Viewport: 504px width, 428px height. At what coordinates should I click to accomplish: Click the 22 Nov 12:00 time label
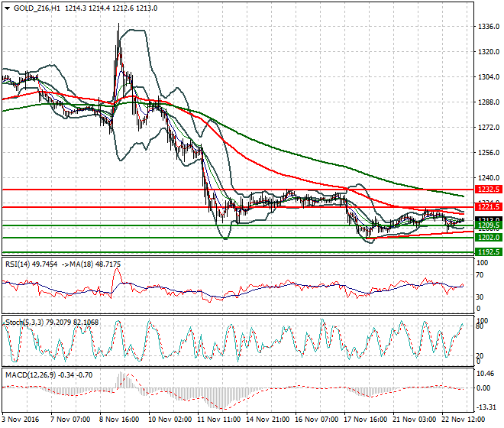tap(463, 420)
